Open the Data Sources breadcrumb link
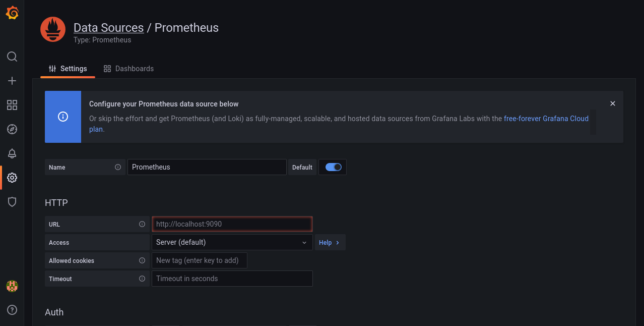This screenshot has width=644, height=326. point(108,27)
